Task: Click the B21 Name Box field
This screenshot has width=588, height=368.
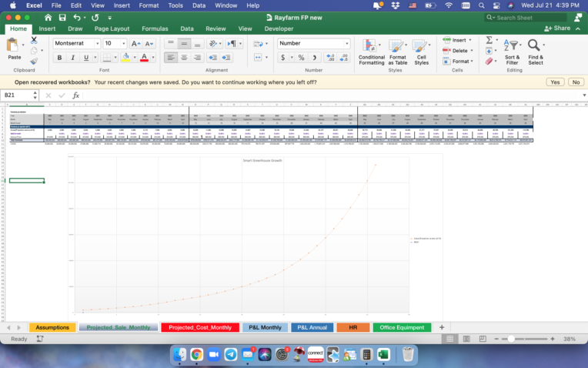Action: tap(17, 95)
